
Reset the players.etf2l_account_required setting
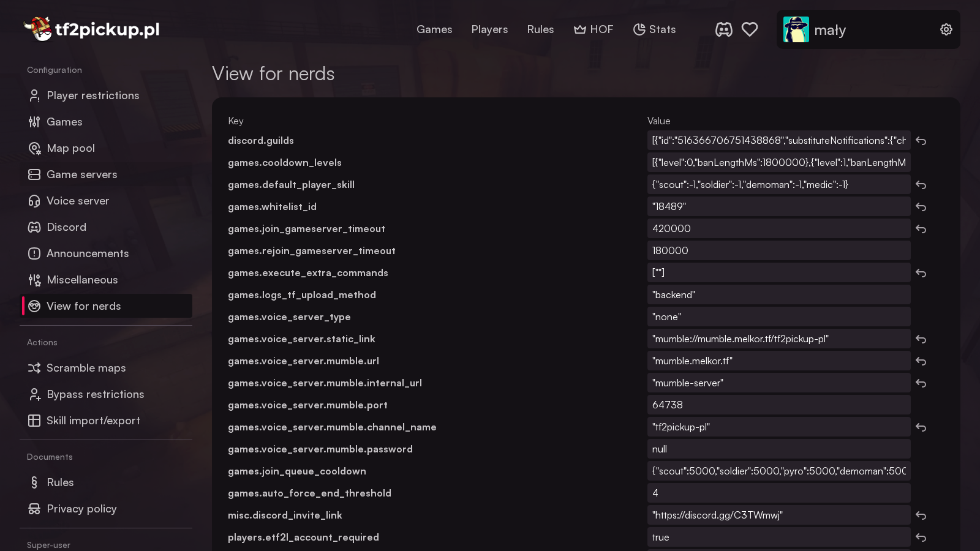pyautogui.click(x=921, y=538)
